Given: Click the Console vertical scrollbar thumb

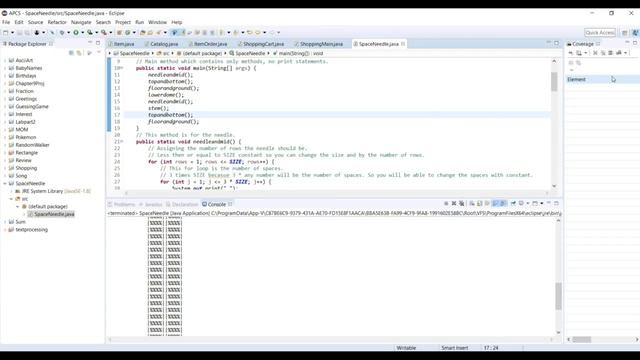Looking at the screenshot, I should 558,296.
